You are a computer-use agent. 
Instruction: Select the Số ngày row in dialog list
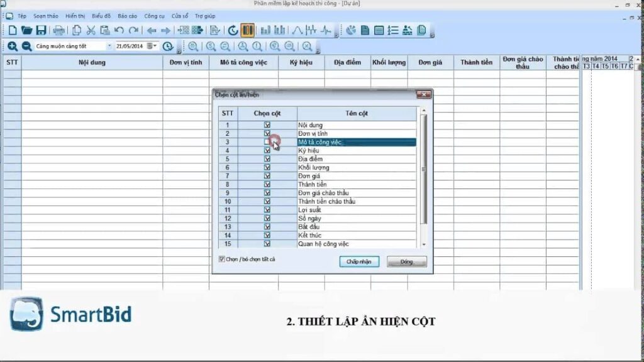pos(357,218)
